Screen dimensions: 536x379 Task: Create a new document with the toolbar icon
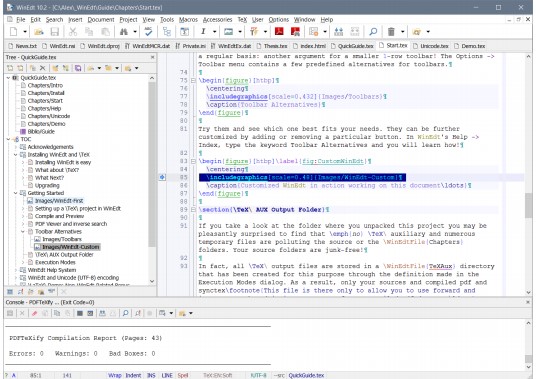point(13,32)
